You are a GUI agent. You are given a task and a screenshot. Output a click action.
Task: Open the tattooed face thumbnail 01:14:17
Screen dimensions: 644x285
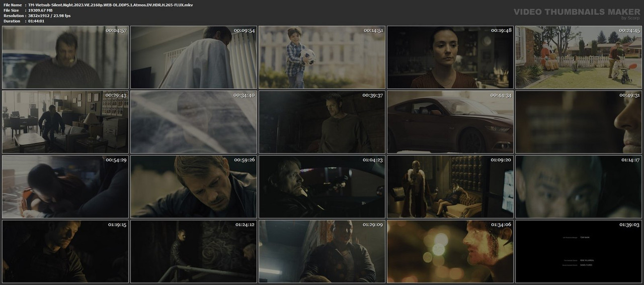(x=579, y=186)
